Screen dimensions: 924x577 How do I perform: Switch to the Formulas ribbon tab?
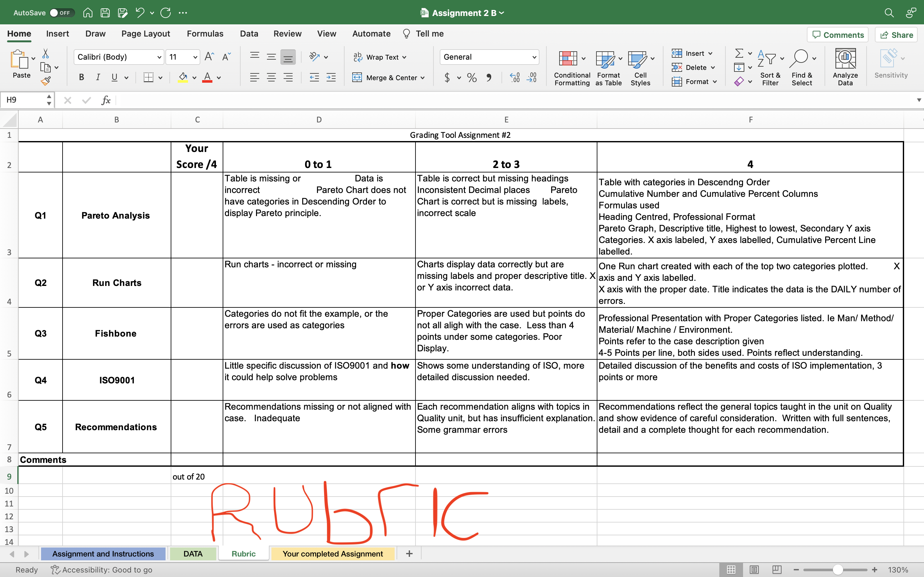click(205, 34)
